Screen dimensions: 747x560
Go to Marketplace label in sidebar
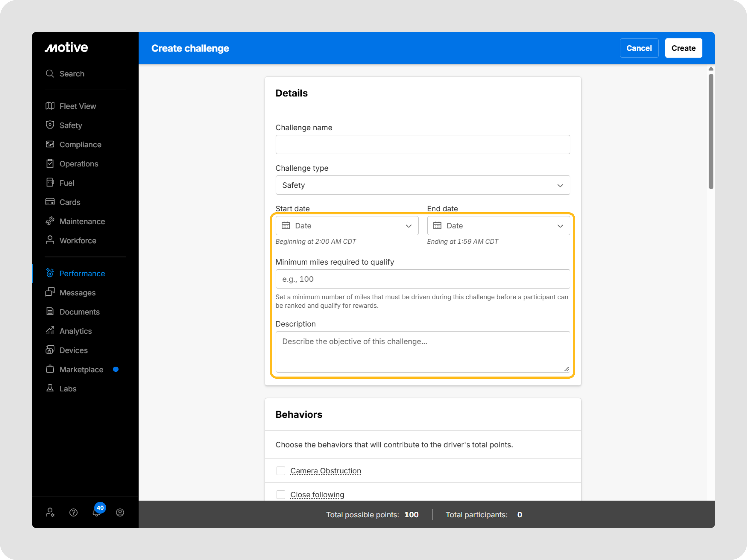click(81, 369)
